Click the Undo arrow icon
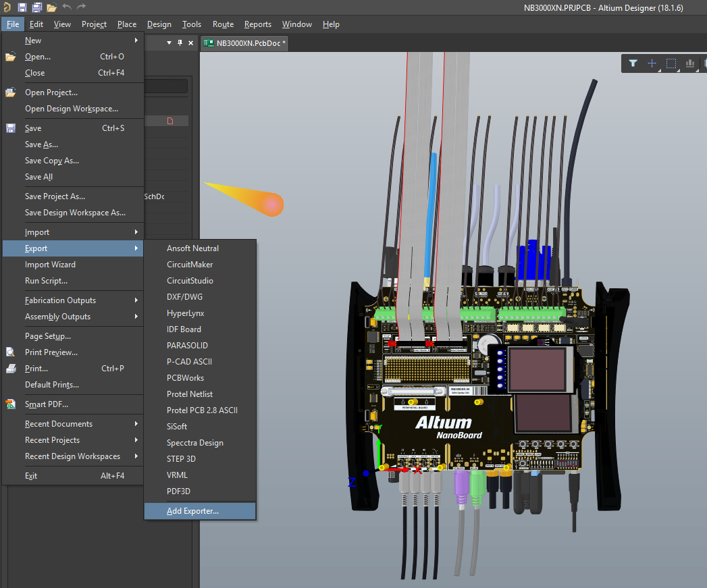The width and height of the screenshot is (707, 588). (x=67, y=7)
